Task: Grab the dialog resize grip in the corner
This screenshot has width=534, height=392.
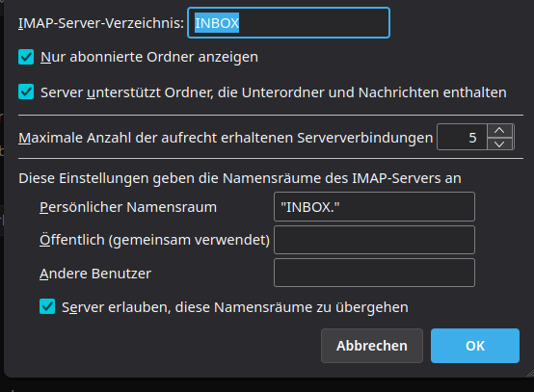Action: pyautogui.click(x=529, y=373)
